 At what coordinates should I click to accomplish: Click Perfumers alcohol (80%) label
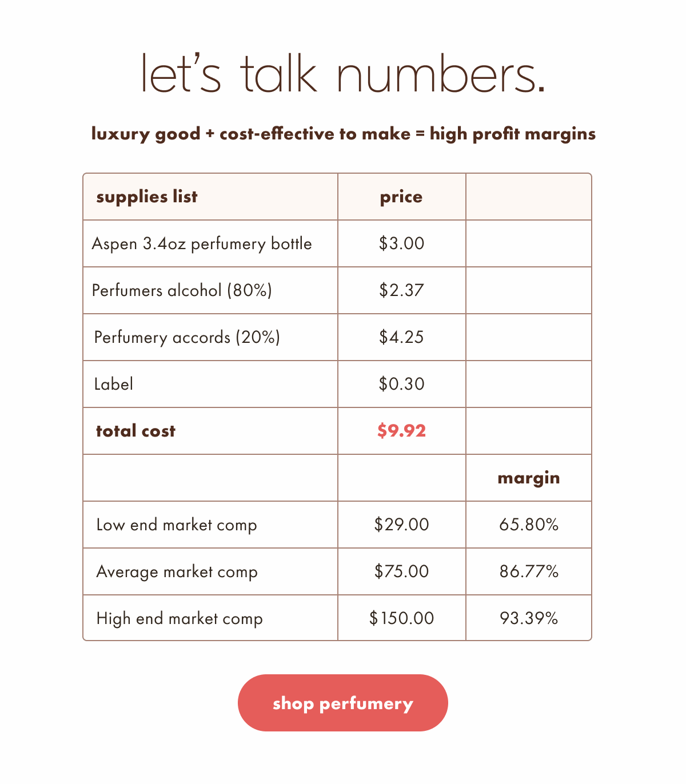(x=182, y=290)
